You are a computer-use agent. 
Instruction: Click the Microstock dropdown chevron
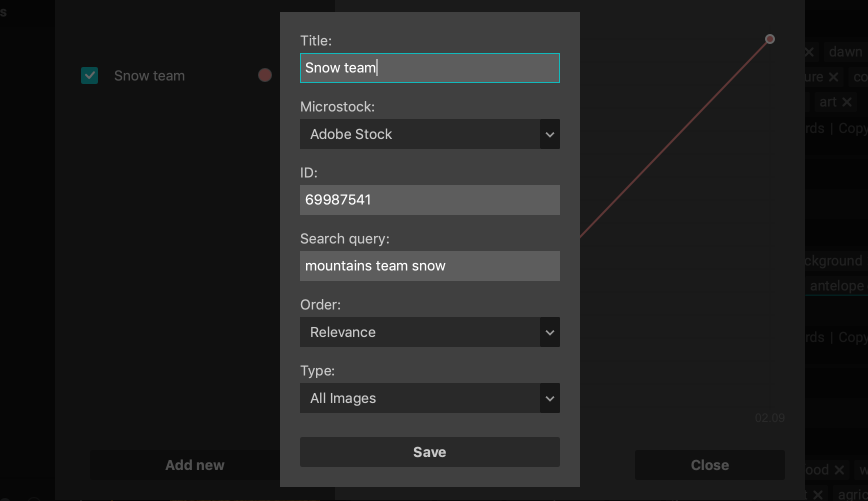click(550, 134)
